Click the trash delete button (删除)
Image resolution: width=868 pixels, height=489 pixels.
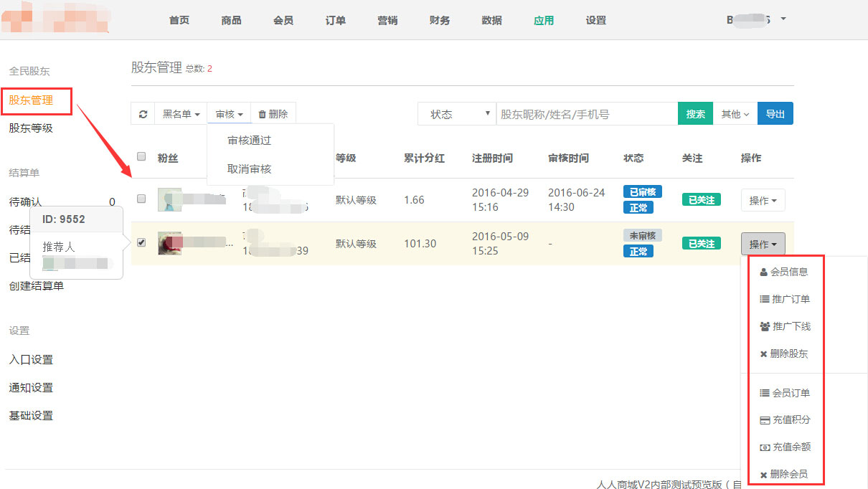(273, 114)
